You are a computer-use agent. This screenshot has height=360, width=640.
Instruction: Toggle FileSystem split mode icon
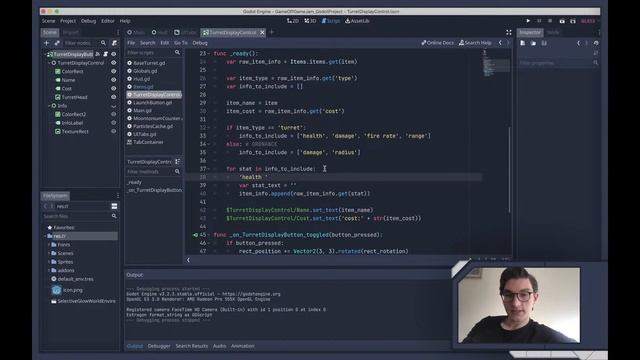(114, 206)
